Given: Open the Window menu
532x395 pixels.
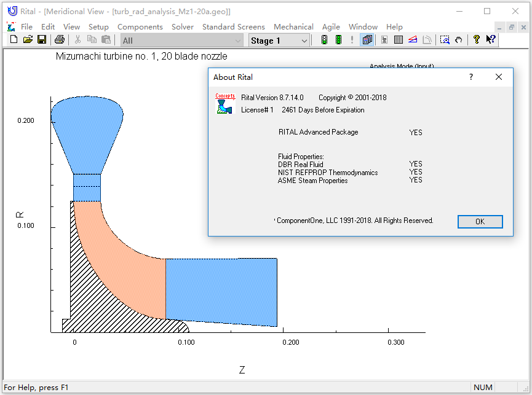Looking at the screenshot, I should click(x=363, y=27).
